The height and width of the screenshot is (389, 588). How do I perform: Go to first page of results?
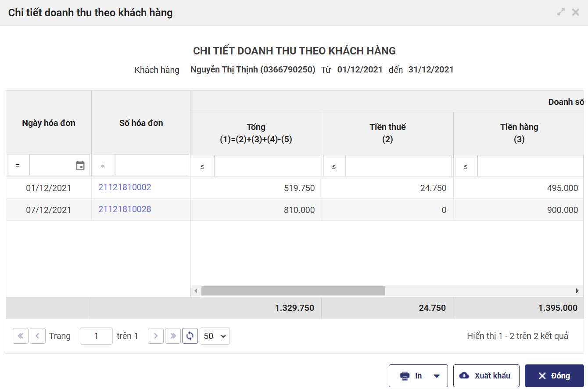click(21, 336)
